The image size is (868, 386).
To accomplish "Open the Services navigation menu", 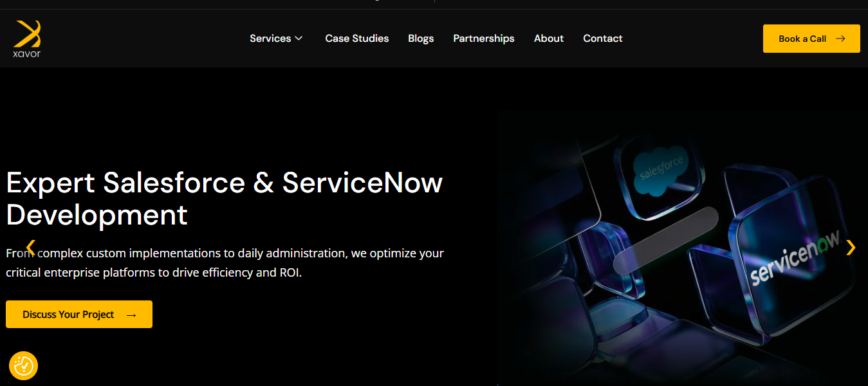I will [276, 39].
